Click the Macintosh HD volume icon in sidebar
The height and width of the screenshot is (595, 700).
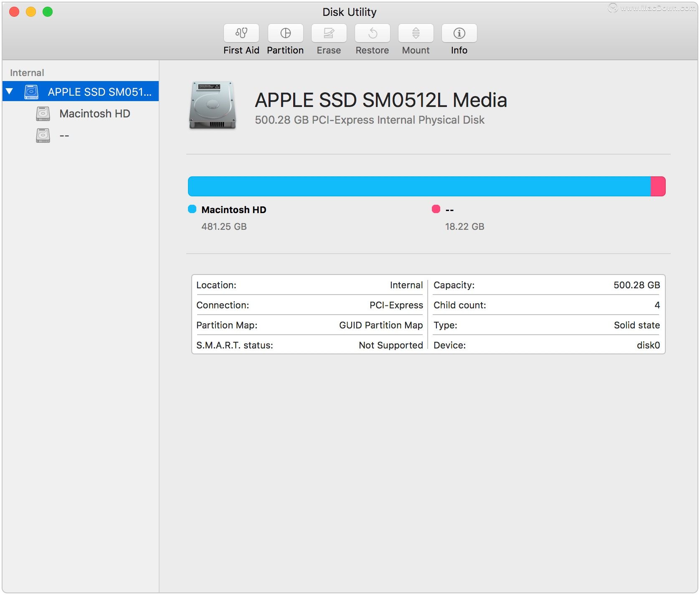[43, 114]
